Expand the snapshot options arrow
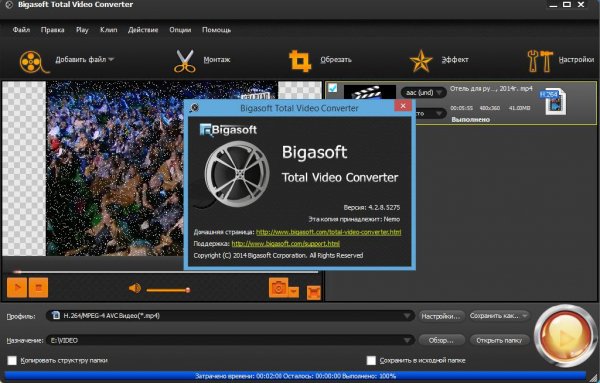Viewport: 600px width, 383px height. 293,292
